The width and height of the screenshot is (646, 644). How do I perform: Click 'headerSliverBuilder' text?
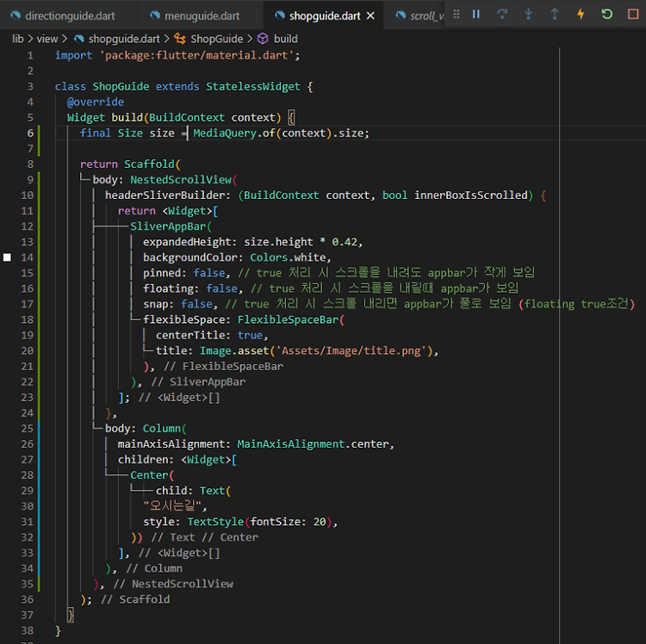[x=165, y=195]
